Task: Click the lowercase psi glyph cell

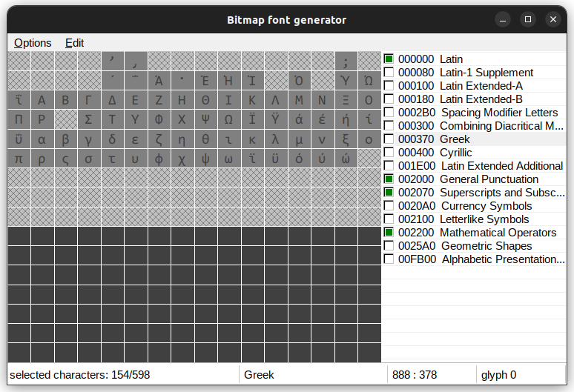Action: point(205,158)
